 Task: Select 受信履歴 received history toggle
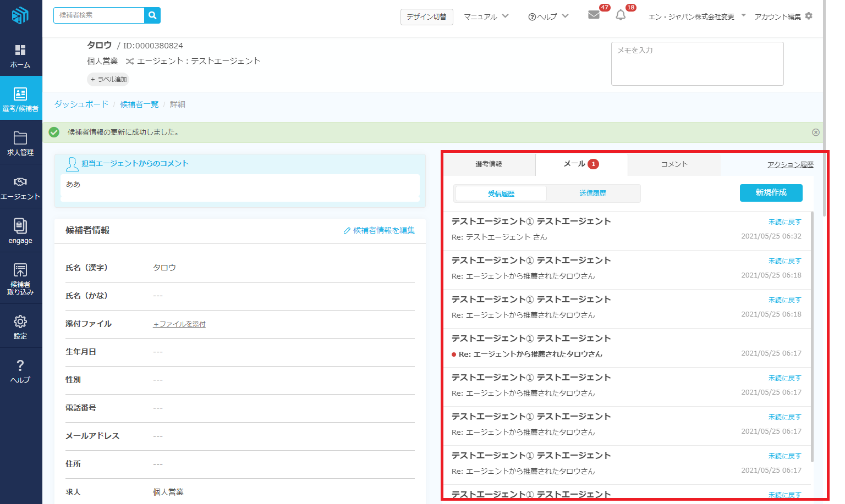coord(501,193)
